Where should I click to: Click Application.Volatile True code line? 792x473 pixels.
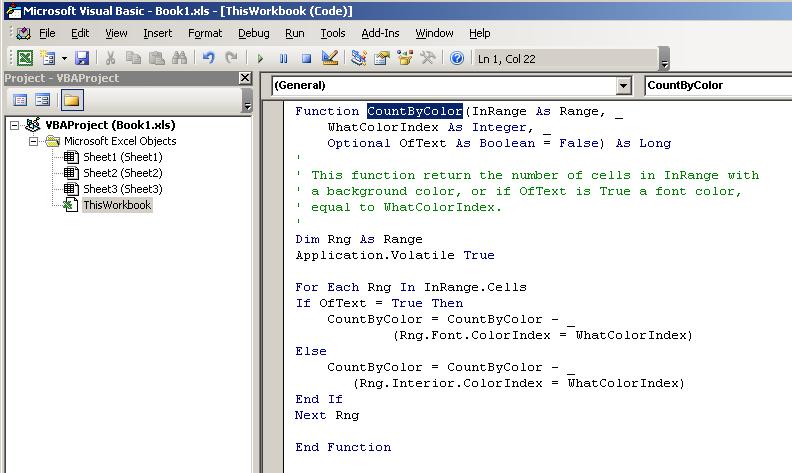(395, 255)
